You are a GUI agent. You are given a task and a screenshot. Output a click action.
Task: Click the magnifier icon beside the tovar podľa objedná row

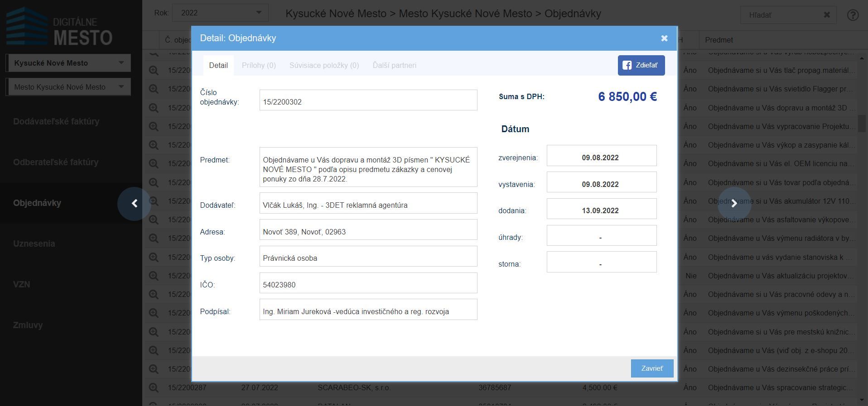pos(154,182)
